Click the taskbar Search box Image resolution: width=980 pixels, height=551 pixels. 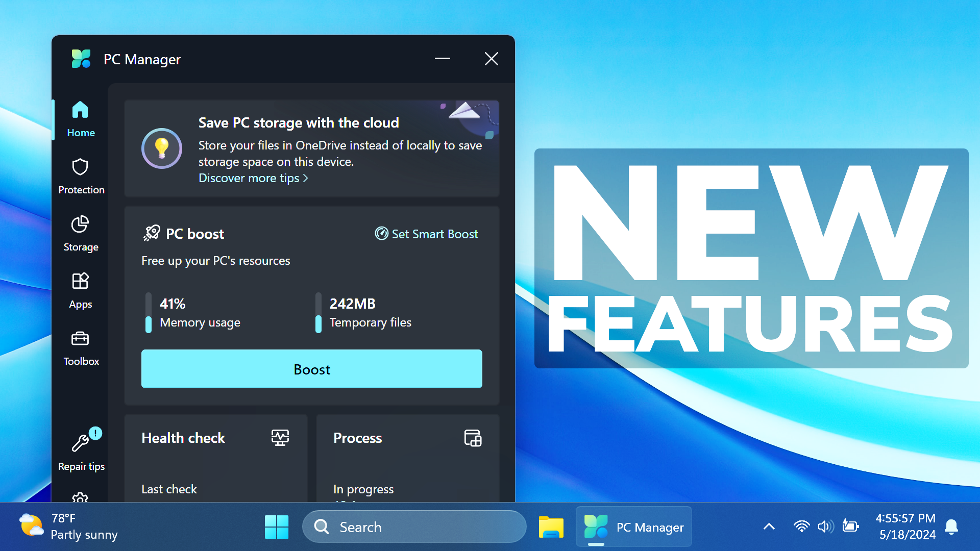(x=414, y=527)
